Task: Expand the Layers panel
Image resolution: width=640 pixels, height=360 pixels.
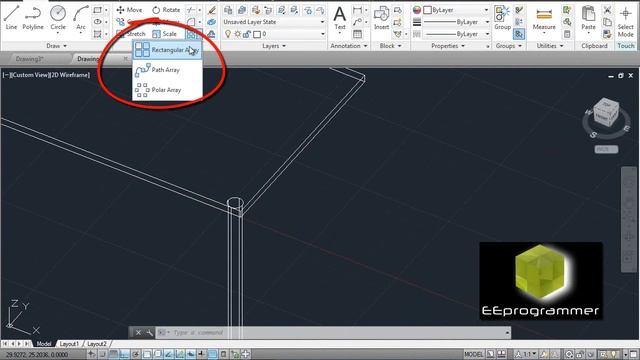Action: pyautogui.click(x=273, y=46)
